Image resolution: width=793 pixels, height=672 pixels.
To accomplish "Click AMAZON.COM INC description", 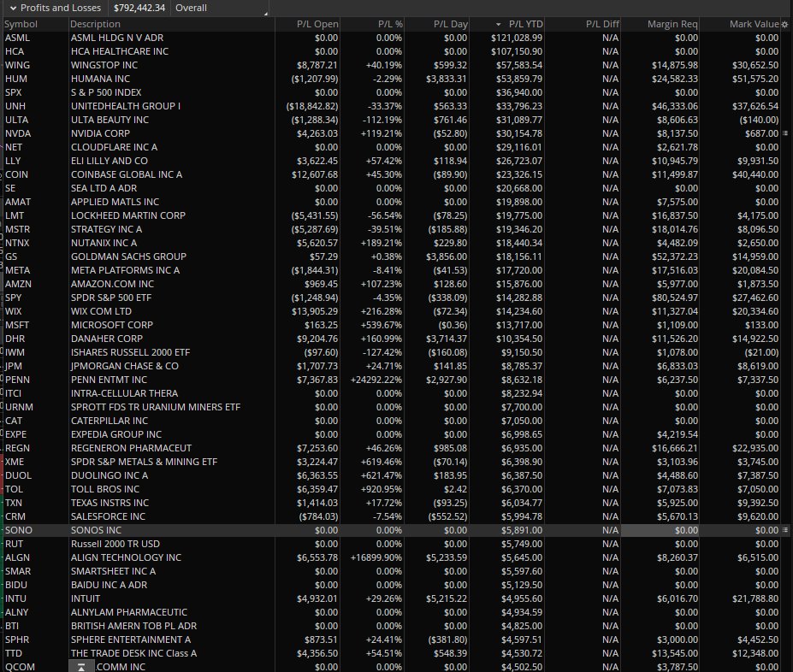I will tap(112, 284).
